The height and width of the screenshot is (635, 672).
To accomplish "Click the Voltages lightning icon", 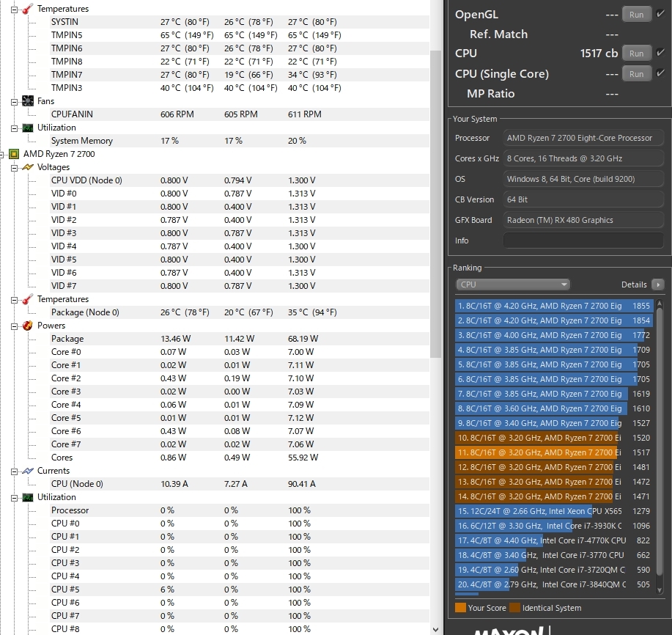I will 27,167.
